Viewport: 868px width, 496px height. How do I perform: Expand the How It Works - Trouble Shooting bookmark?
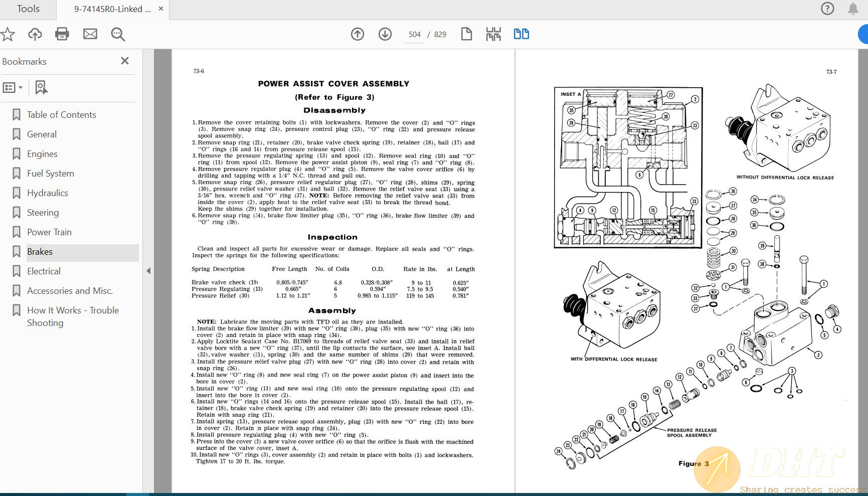[x=73, y=316]
